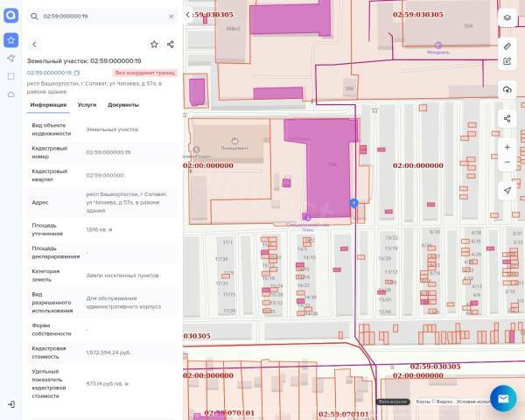Click the share icon on map toolbar
Screen dimensions: 525x420
[507, 118]
